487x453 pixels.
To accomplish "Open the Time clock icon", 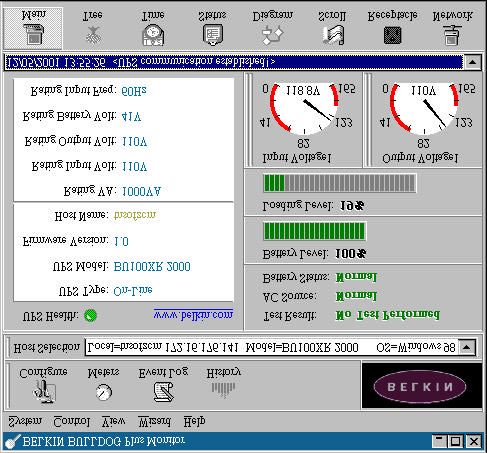I will (x=153, y=35).
